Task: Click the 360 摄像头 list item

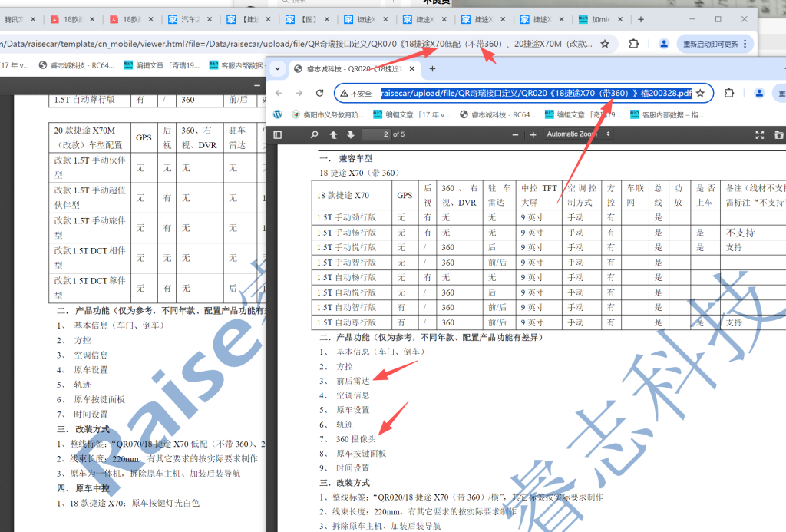Action: [x=356, y=439]
